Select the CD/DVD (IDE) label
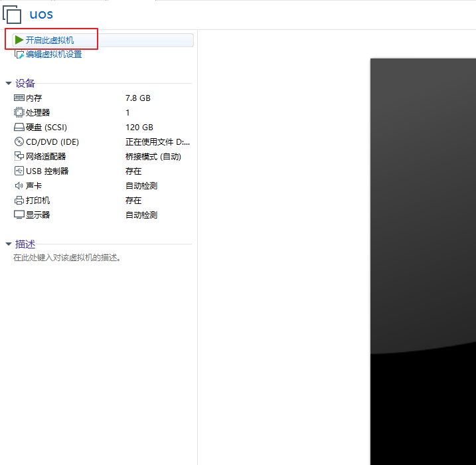 click(52, 142)
